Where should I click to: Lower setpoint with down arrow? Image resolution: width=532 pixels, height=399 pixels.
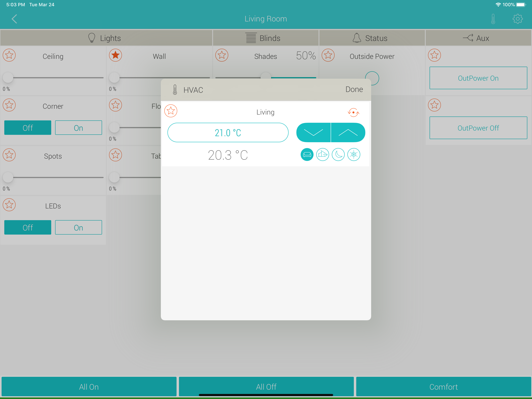click(313, 132)
